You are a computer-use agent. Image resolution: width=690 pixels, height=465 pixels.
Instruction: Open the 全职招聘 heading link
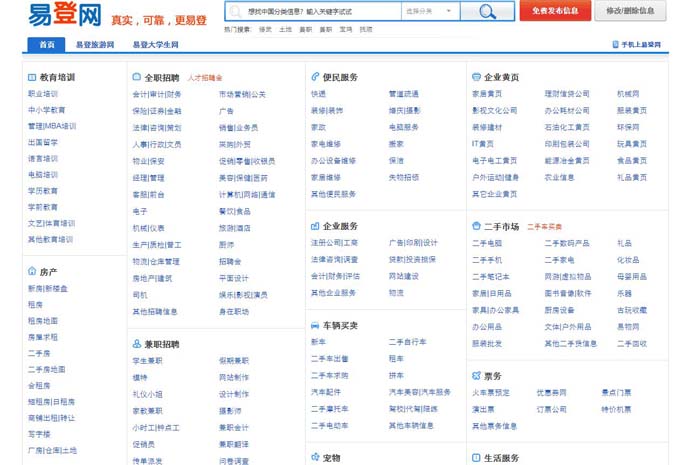click(x=162, y=78)
